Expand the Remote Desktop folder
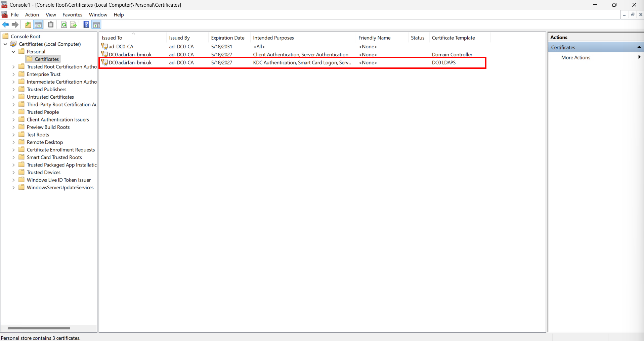 coord(13,142)
